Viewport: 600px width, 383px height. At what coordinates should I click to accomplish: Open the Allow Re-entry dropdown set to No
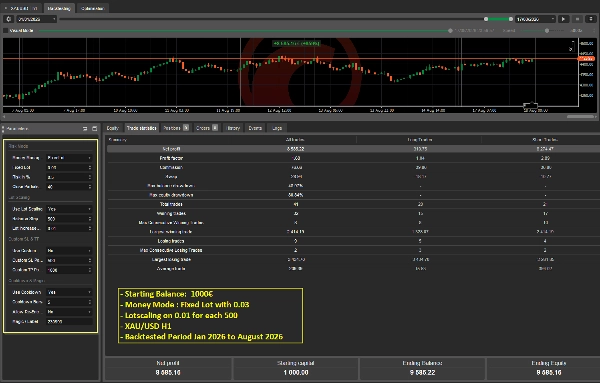tap(69, 312)
